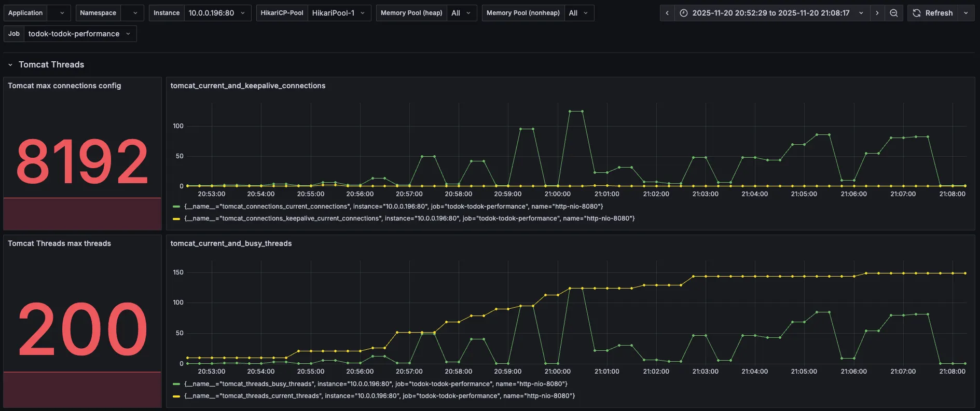
Task: Click the clock icon in time picker
Action: click(684, 13)
